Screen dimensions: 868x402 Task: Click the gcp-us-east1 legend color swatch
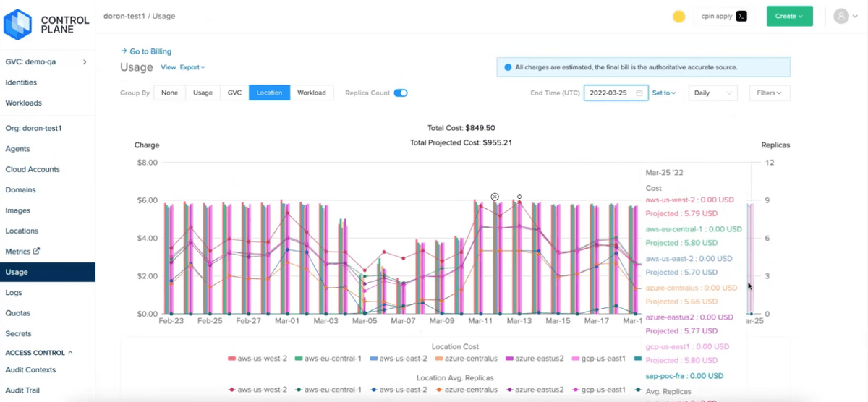click(x=575, y=359)
